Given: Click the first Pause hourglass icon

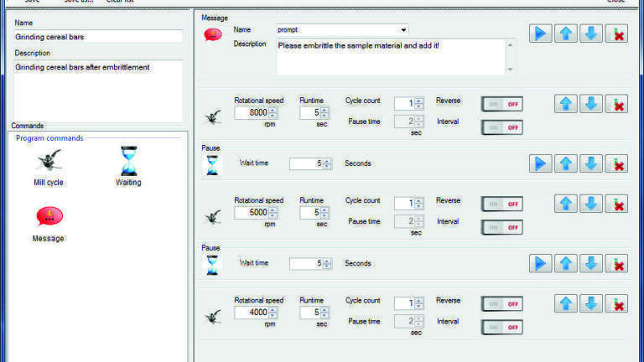Looking at the screenshot, I should click(x=212, y=165).
